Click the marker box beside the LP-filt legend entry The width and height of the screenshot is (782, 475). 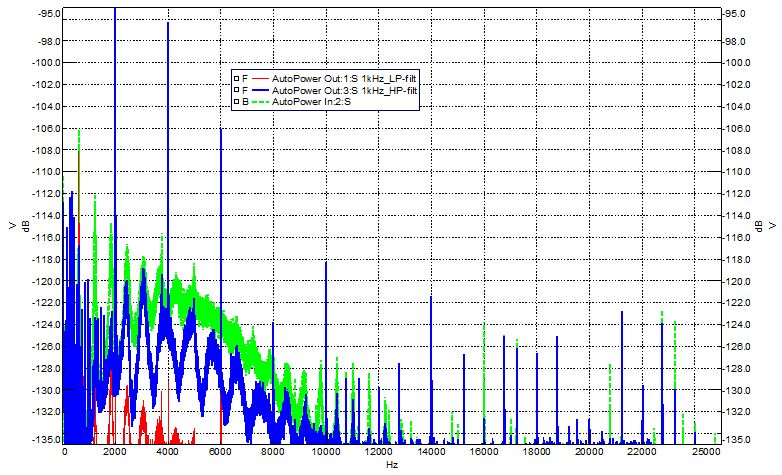[236, 79]
